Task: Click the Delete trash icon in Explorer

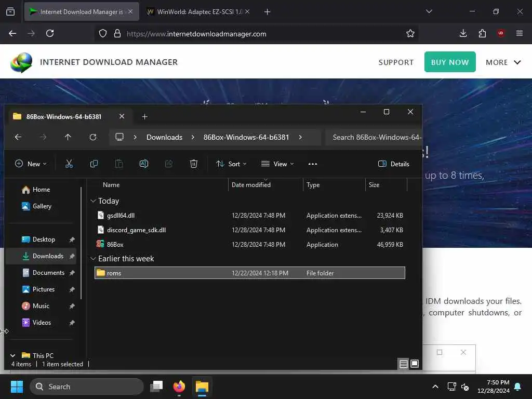Action: [194, 164]
